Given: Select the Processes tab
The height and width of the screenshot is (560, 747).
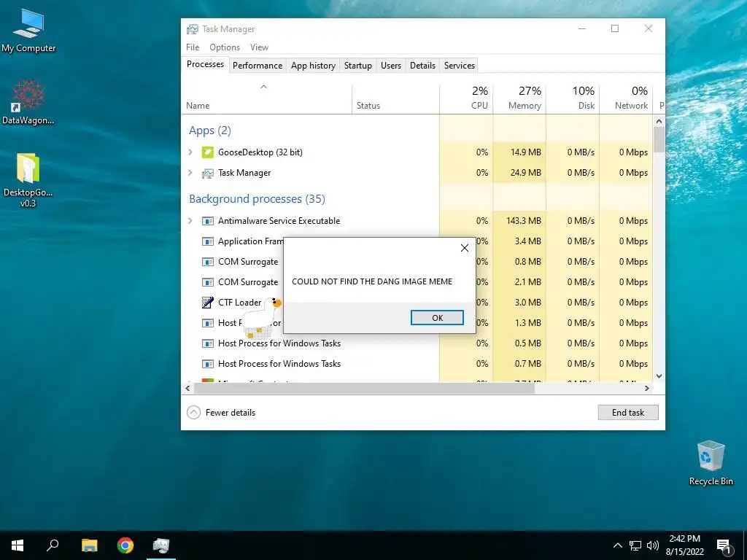Looking at the screenshot, I should (205, 64).
